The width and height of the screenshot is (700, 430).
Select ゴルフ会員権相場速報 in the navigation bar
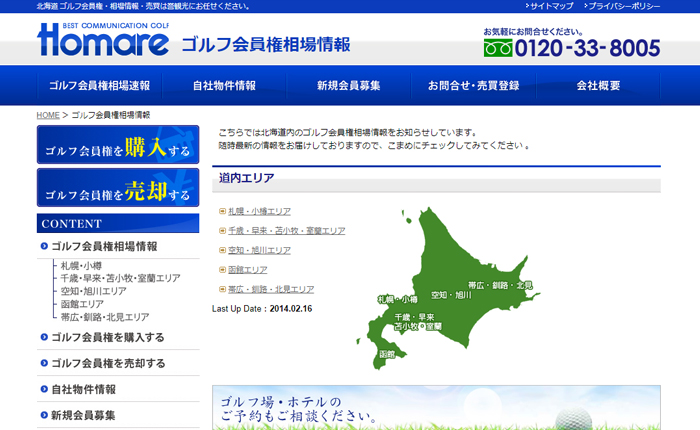(x=99, y=86)
